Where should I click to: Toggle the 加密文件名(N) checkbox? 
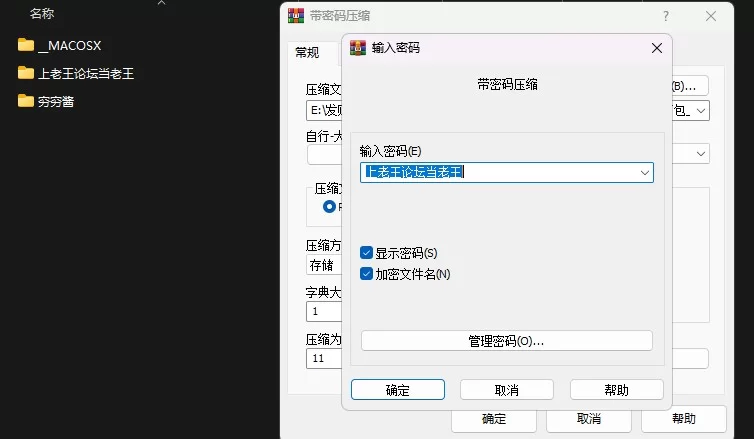(x=366, y=274)
